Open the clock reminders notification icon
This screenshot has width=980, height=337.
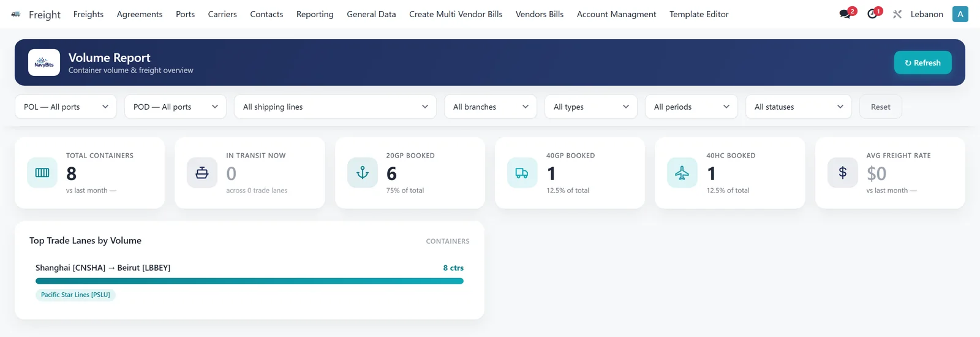(874, 13)
